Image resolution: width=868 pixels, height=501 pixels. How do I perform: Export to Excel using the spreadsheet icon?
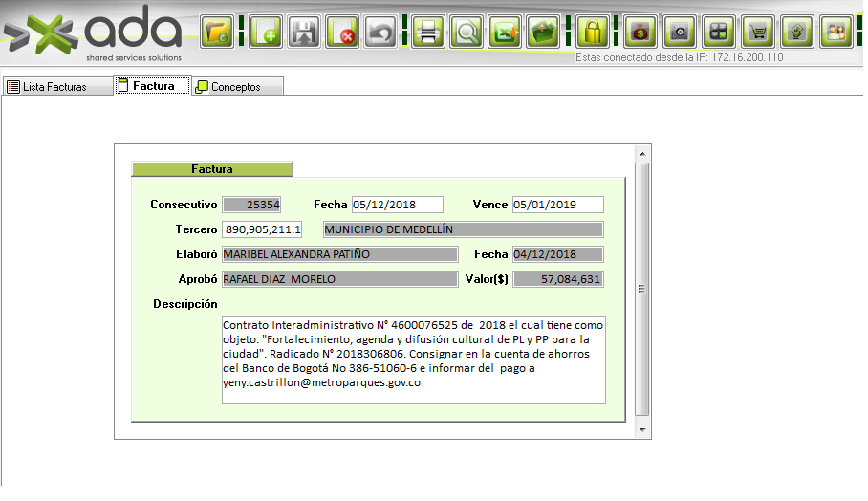click(x=505, y=33)
